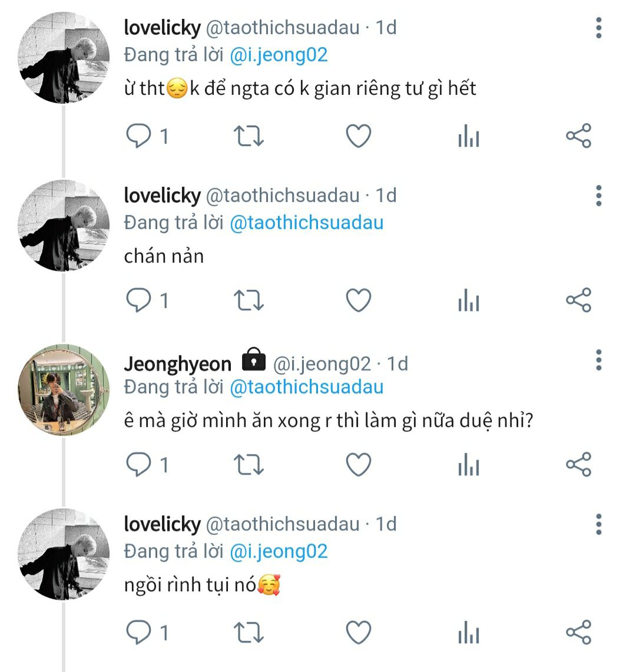Open lovelicky's avatar on the last tweet
The width and height of the screenshot is (636, 672).
(x=64, y=554)
